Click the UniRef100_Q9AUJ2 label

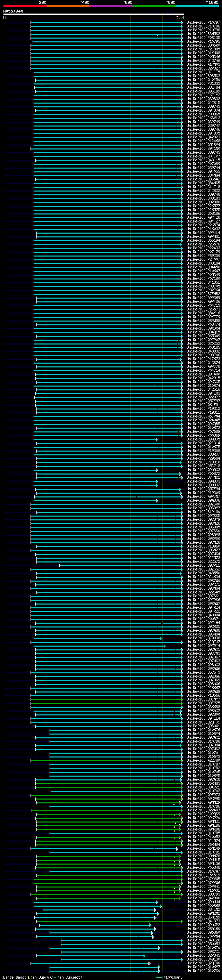tap(203, 485)
